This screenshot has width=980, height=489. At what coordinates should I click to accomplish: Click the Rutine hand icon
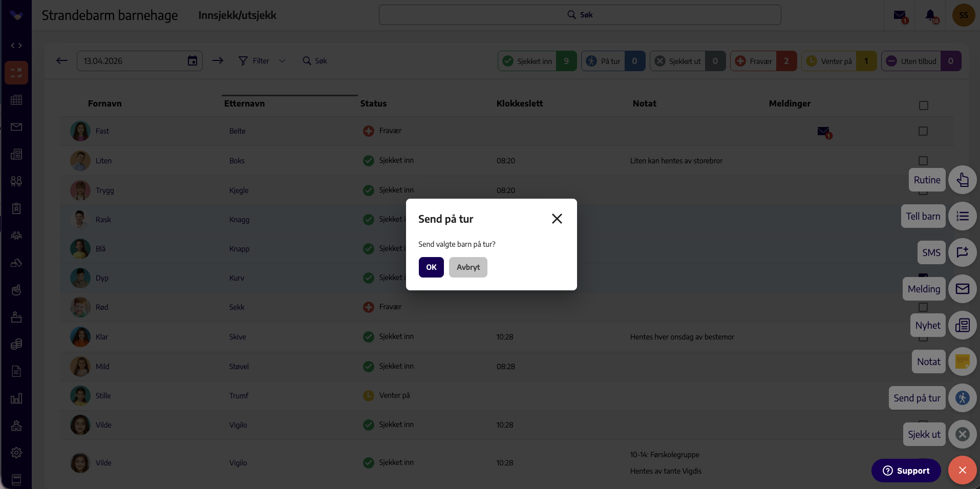962,180
